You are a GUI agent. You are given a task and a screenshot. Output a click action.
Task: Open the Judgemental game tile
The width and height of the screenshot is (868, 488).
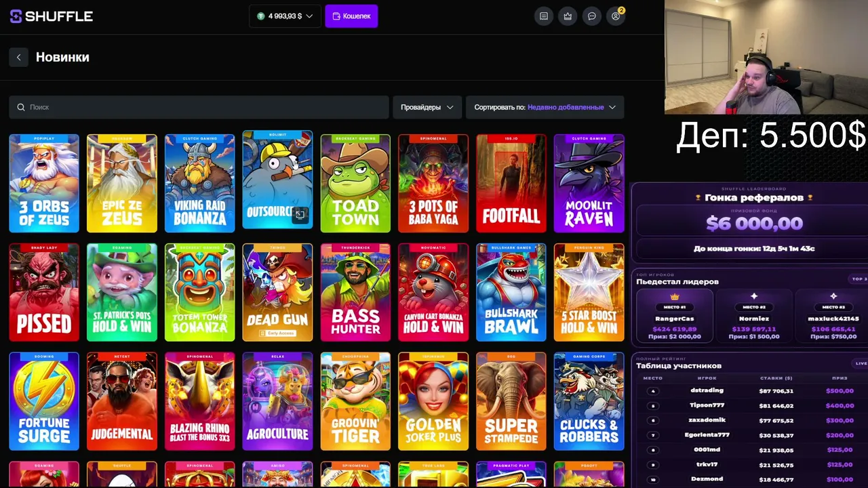(122, 401)
